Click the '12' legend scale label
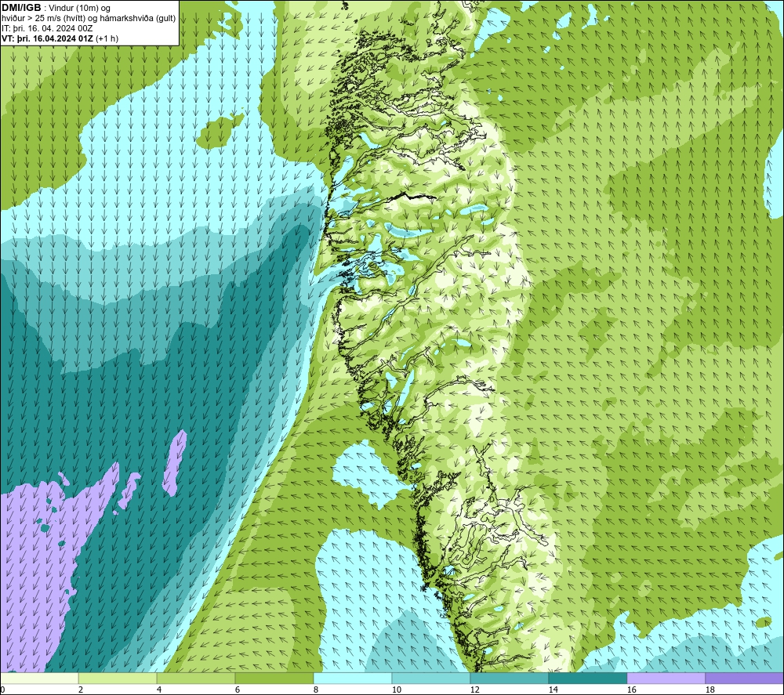This screenshot has height=695, width=784. [x=474, y=690]
